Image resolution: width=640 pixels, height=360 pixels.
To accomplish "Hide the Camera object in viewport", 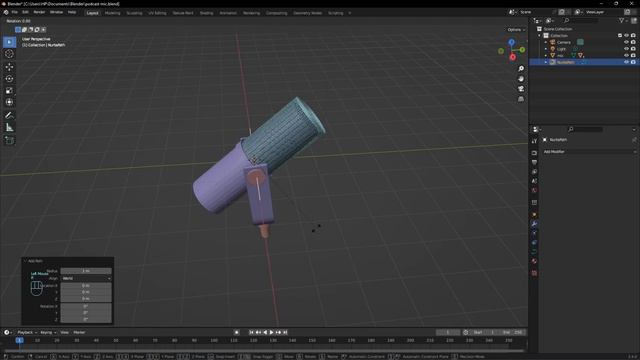I will tap(626, 42).
